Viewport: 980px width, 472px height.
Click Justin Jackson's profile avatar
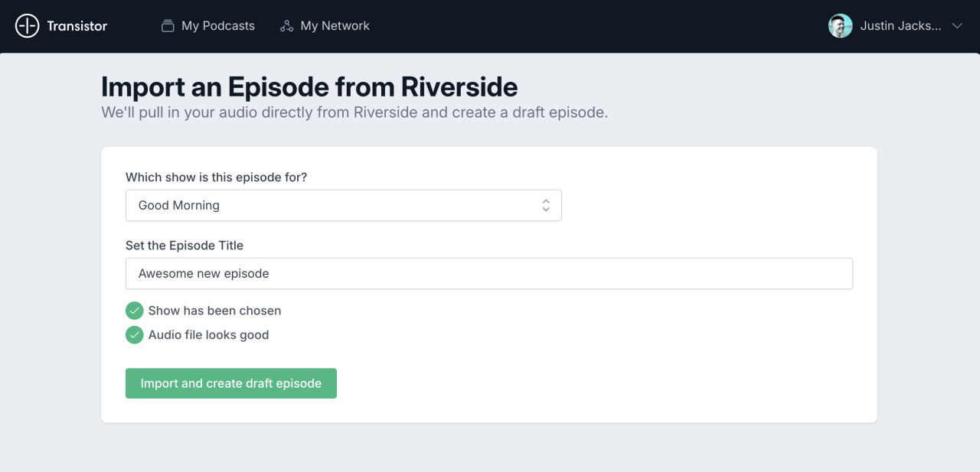point(840,25)
